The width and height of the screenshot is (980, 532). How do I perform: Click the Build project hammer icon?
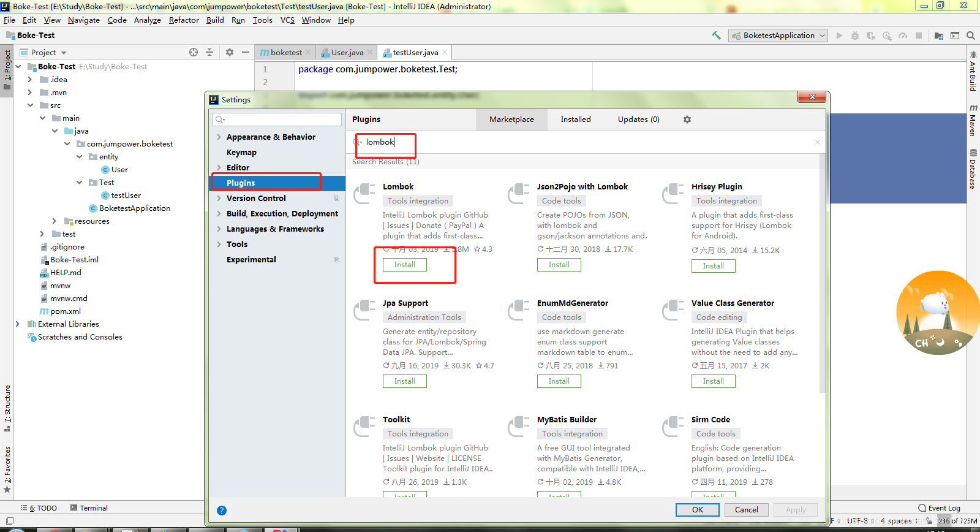716,36
